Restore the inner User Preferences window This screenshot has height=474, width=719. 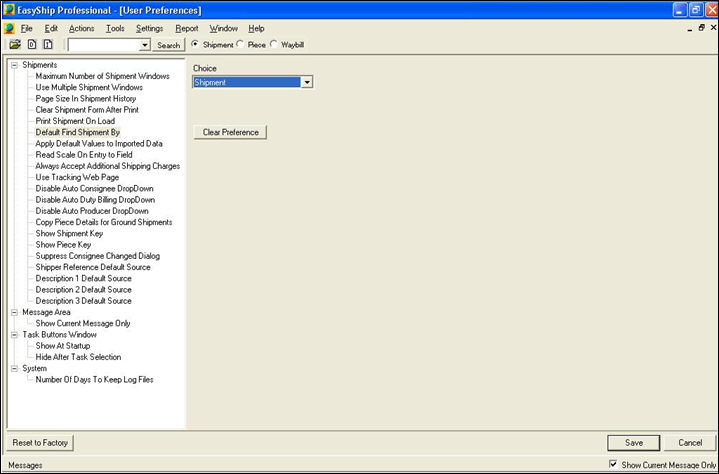pos(702,28)
